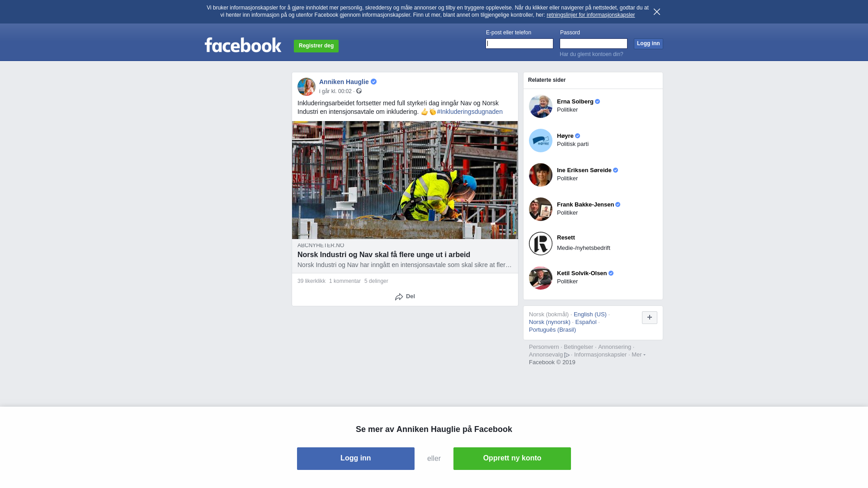Click Erna Solberg's avatar
Screen dimensions: 868x488
coord(541,106)
